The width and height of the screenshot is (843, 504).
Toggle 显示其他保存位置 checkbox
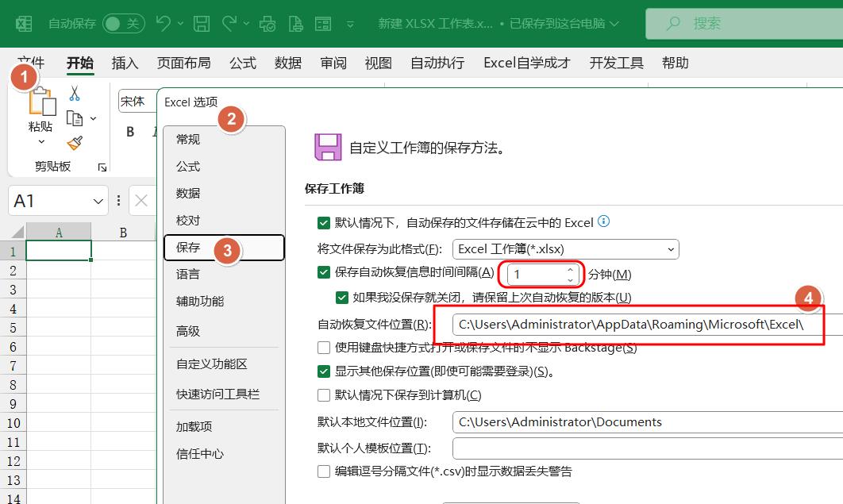point(324,371)
